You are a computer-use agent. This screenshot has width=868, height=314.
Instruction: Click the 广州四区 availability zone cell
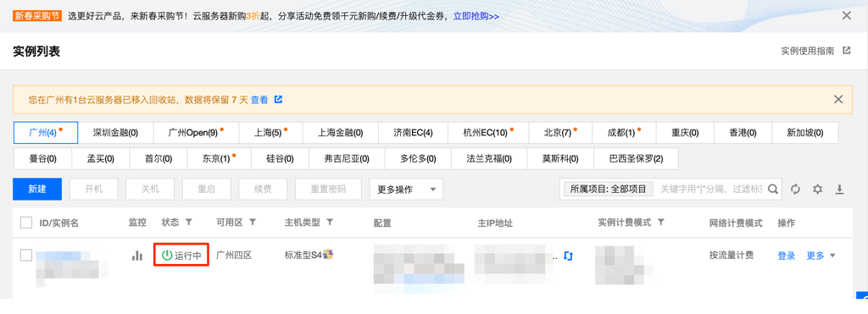234,256
